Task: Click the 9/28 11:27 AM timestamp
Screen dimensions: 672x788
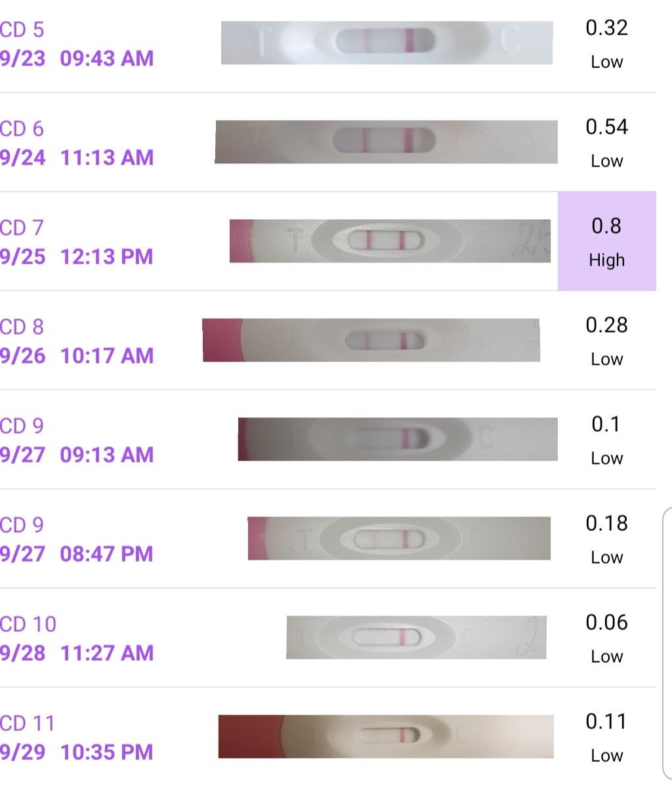Action: point(77,653)
